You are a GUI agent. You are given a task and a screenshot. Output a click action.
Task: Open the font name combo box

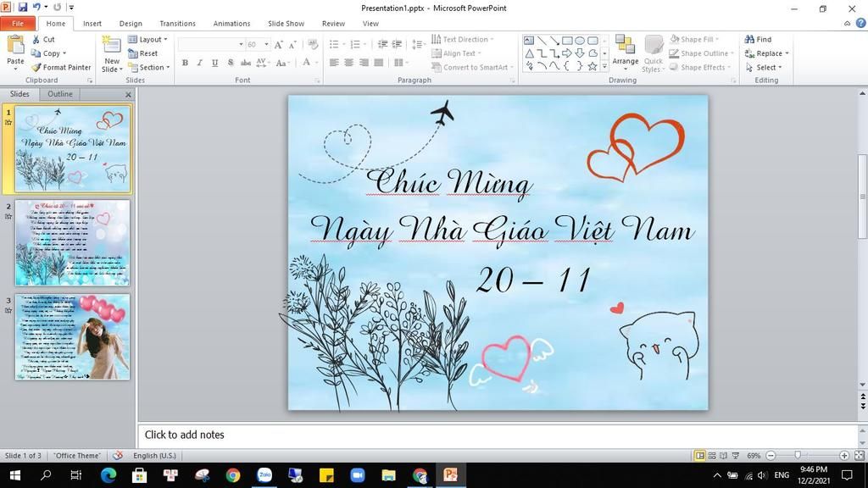pos(211,44)
